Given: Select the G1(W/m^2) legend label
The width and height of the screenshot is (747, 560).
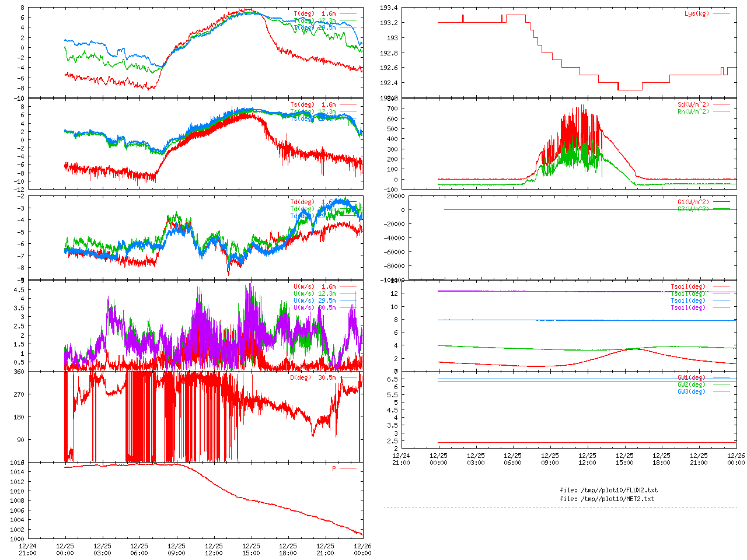Looking at the screenshot, I should pos(693,202).
